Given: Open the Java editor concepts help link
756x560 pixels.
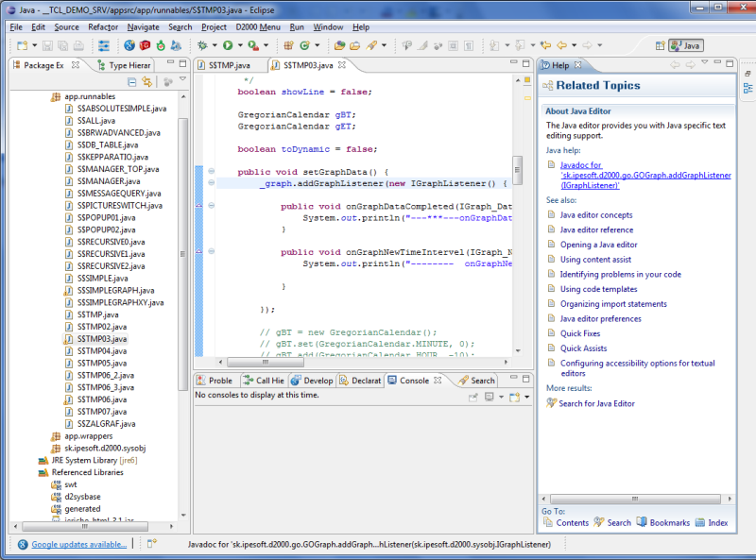Looking at the screenshot, I should pyautogui.click(x=596, y=214).
